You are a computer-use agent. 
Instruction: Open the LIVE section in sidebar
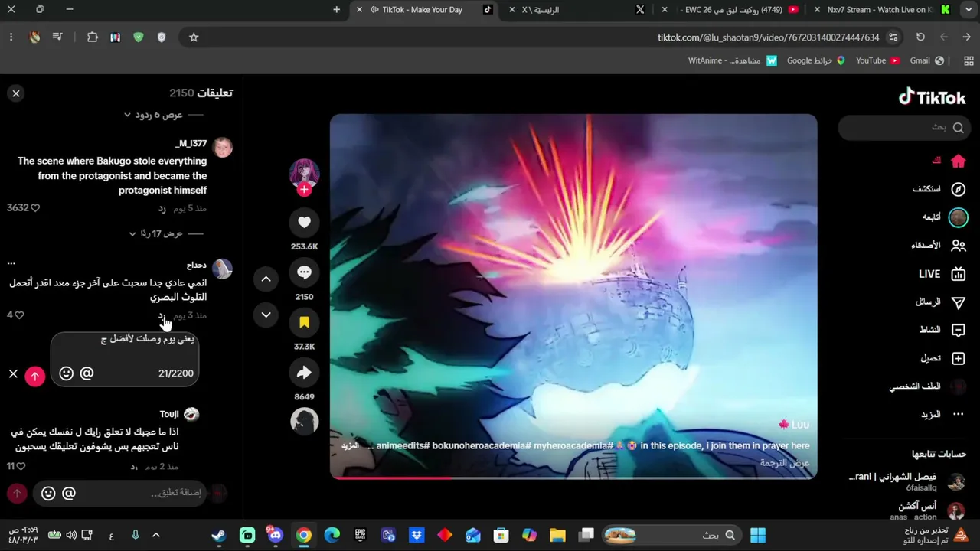point(942,274)
